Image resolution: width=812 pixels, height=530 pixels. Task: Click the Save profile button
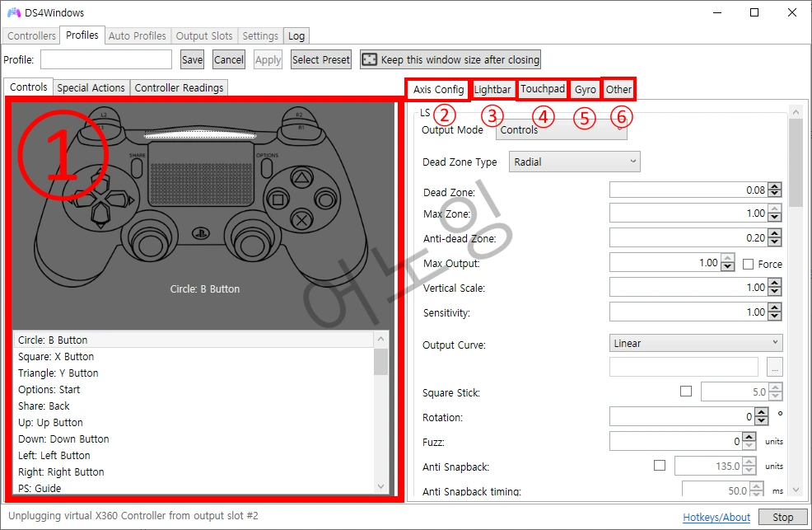click(192, 59)
